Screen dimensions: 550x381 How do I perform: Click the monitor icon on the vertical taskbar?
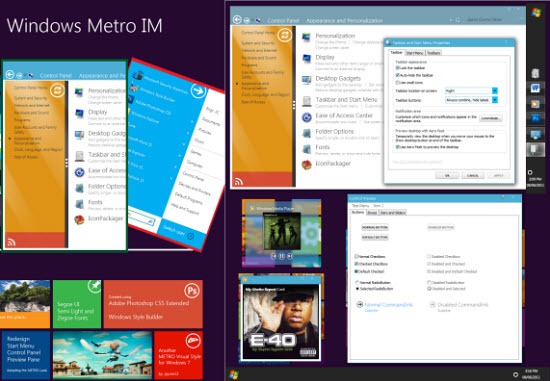[x=535, y=134]
